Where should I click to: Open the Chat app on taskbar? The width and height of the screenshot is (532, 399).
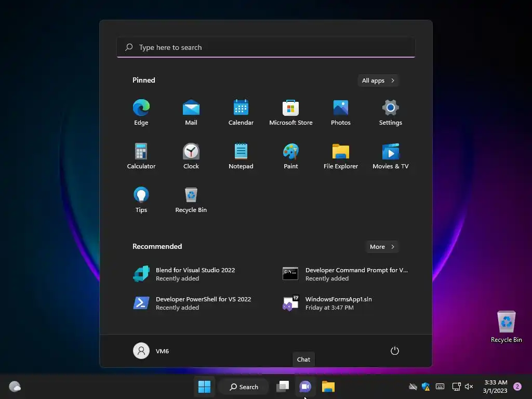coord(305,387)
